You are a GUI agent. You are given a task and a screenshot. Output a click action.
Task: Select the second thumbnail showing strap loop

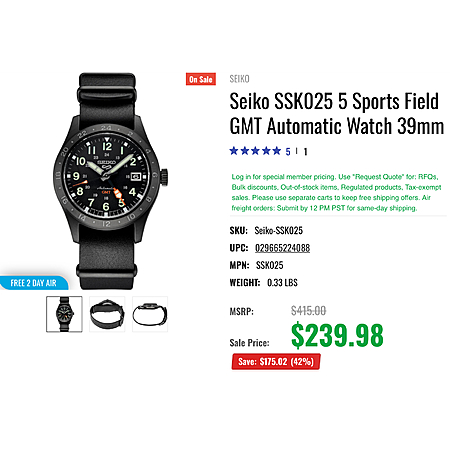[x=107, y=314]
